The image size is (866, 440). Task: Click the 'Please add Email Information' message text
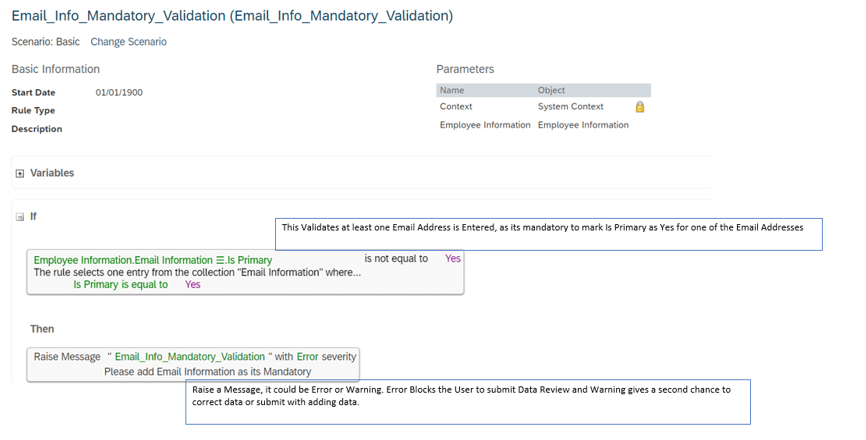click(x=208, y=372)
